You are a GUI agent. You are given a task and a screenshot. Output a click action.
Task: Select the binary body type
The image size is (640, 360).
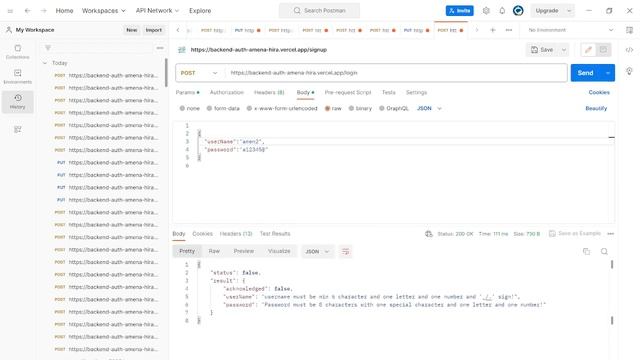click(360, 109)
